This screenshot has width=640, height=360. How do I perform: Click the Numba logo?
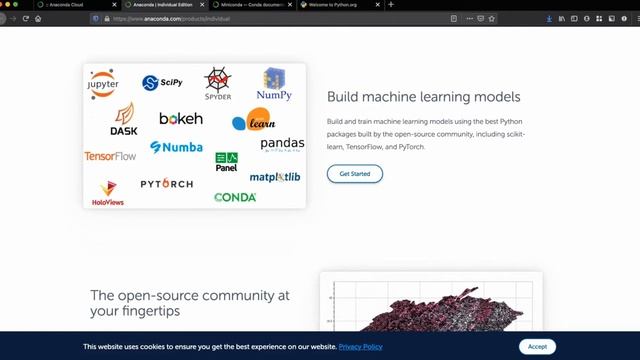176,147
